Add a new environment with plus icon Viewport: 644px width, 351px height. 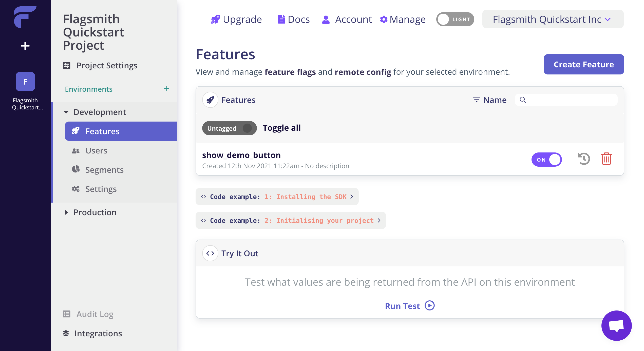[166, 89]
